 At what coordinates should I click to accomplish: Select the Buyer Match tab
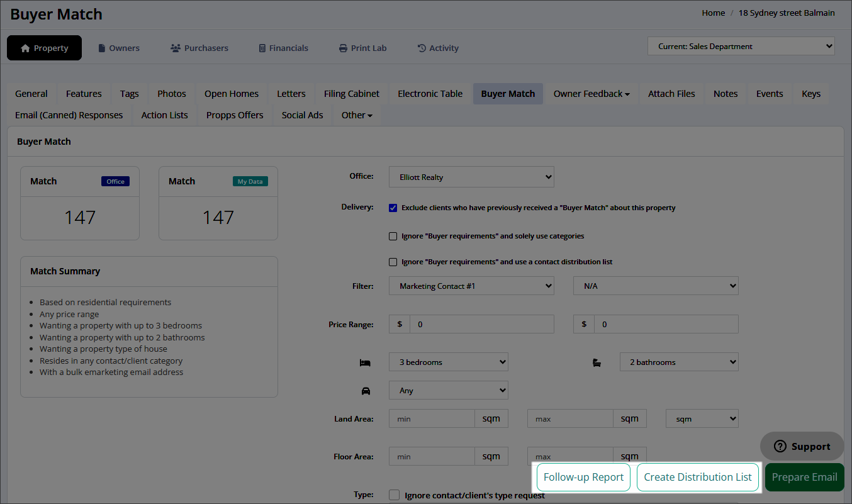pyautogui.click(x=508, y=94)
